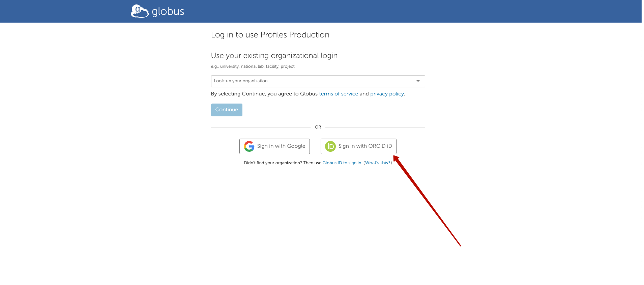Viewport: 644px width, 285px height.
Task: Click the Globus cloud logo icon
Action: (140, 11)
